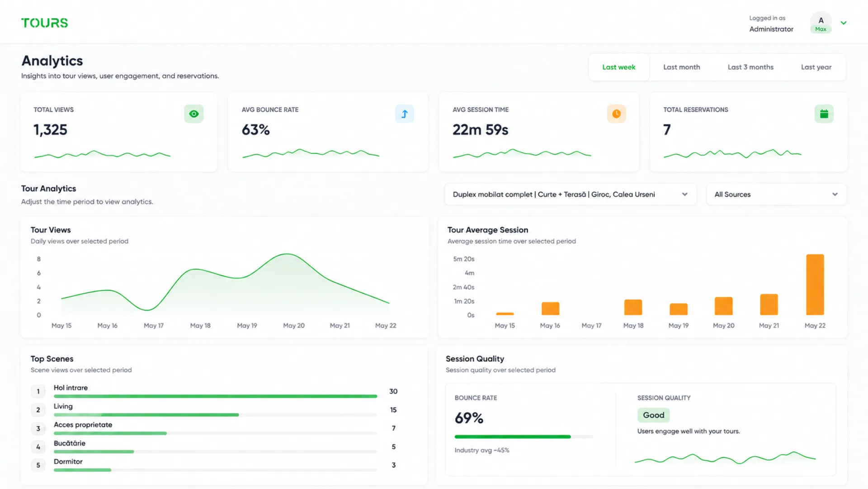Image resolution: width=868 pixels, height=489 pixels.
Task: Click the TOURS logo
Action: tap(44, 23)
